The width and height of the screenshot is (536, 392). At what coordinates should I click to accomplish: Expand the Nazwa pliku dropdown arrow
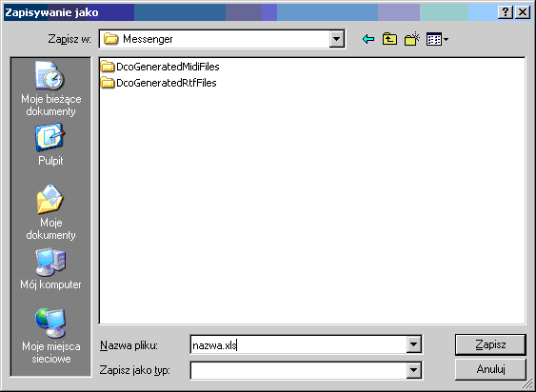[413, 344]
